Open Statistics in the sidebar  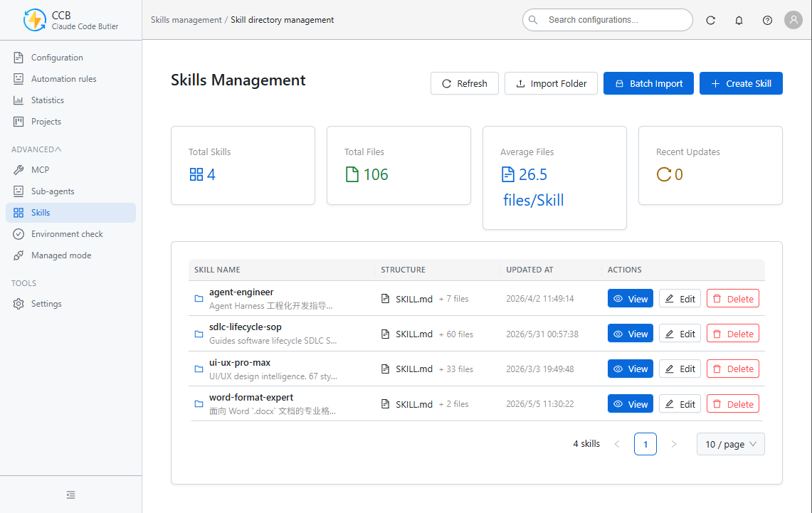click(71, 100)
